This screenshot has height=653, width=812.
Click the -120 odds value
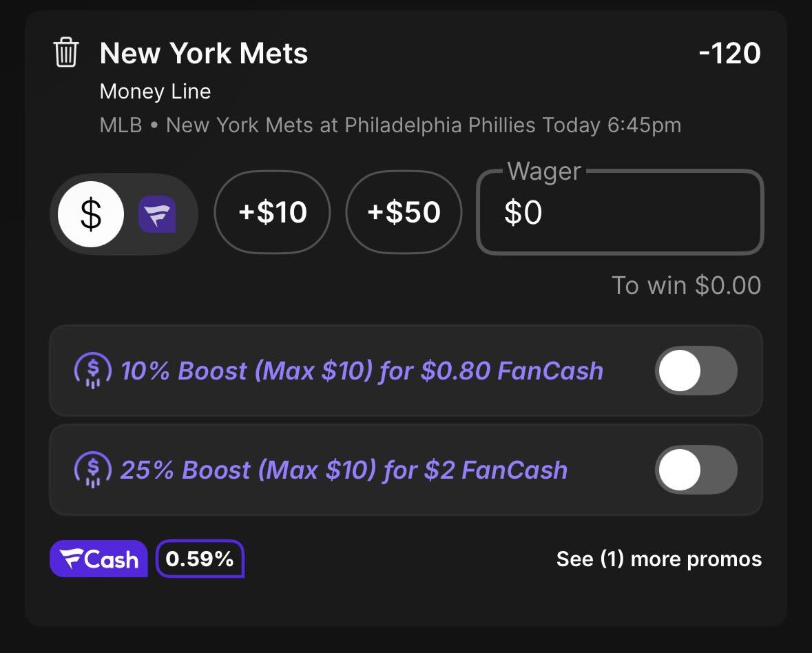pos(729,53)
